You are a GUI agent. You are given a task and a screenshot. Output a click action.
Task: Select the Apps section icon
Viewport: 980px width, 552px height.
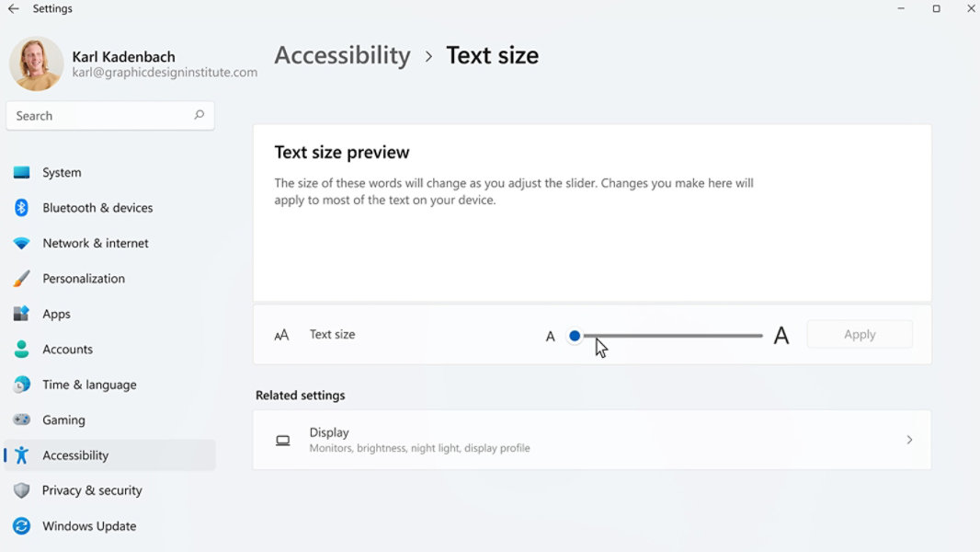coord(22,314)
